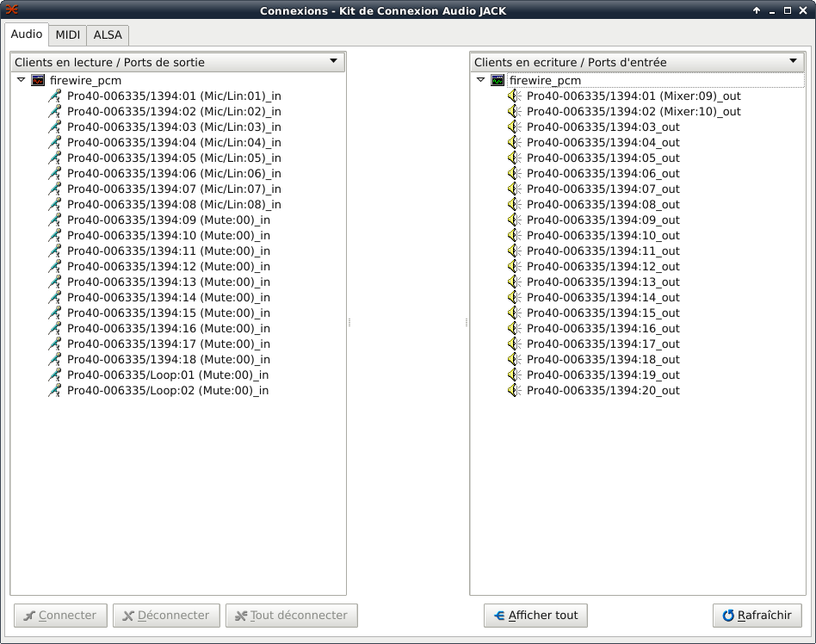Switch to the ALSA tab

[x=108, y=35]
